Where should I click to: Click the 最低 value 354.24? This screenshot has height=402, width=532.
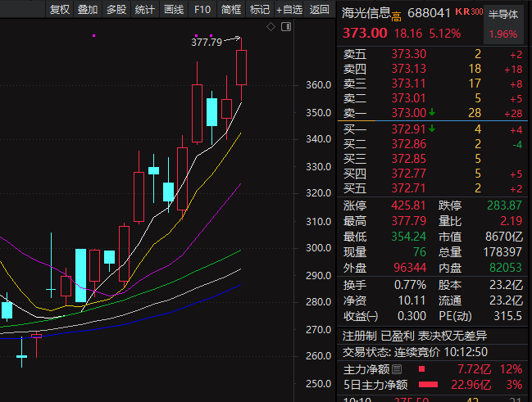[x=408, y=237]
